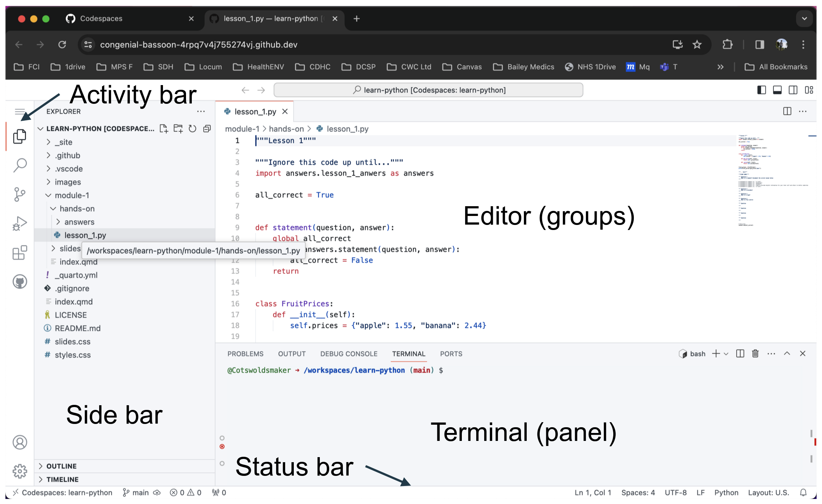Toggle the bottom panel layout button
This screenshot has height=504, width=822.
click(777, 90)
